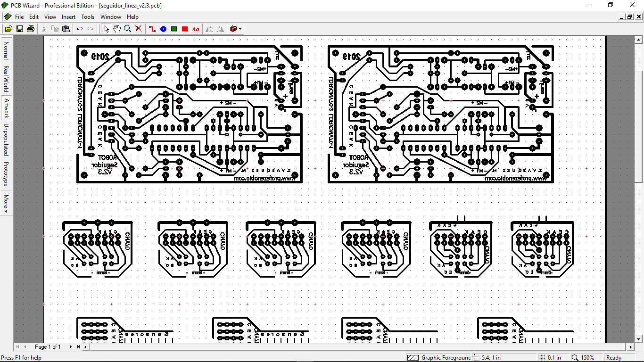The height and width of the screenshot is (362, 644).
Task: Select the arrow pointer tool
Action: pyautogui.click(x=106, y=29)
